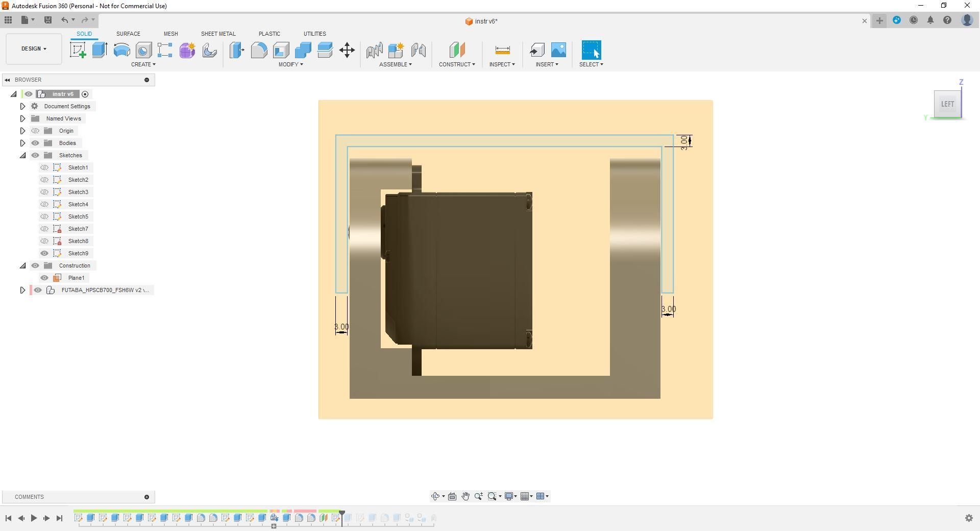Select the Revolve tool icon

click(x=121, y=50)
